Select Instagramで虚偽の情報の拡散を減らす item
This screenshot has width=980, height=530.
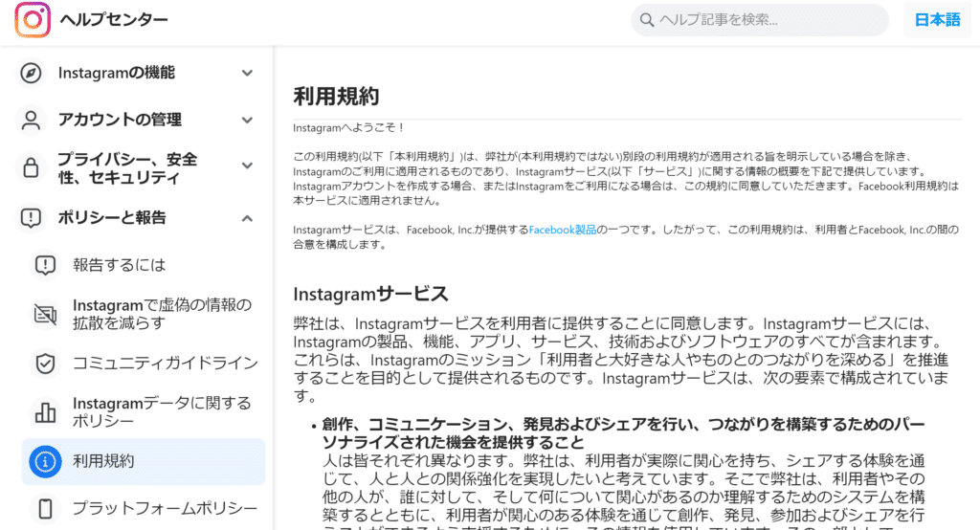[161, 314]
